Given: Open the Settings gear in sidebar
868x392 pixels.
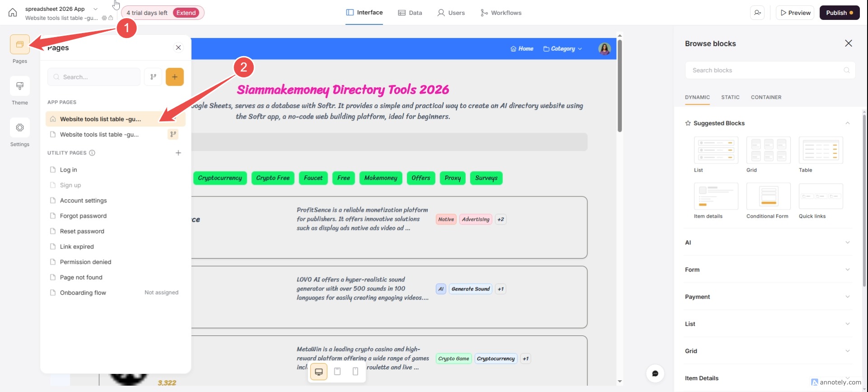Looking at the screenshot, I should coord(20,128).
